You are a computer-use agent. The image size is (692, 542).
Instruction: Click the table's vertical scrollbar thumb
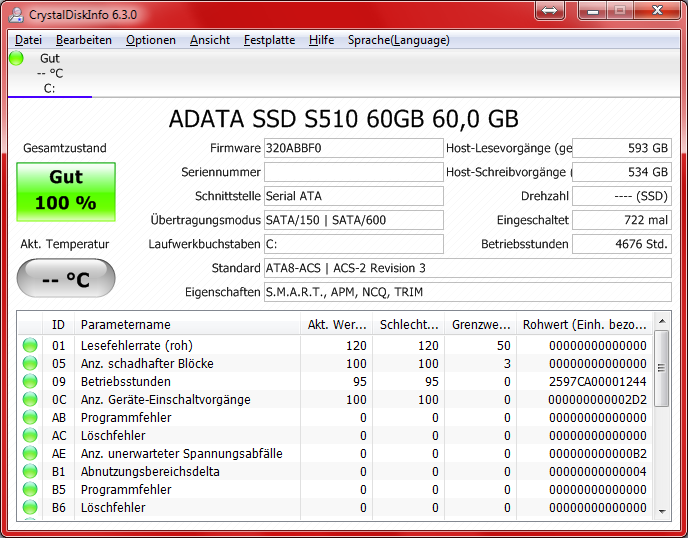[x=662, y=368]
